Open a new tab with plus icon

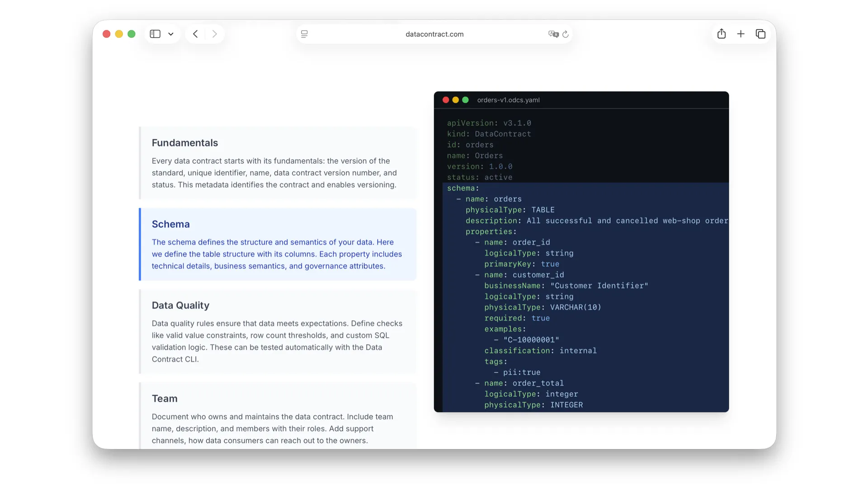pos(741,34)
